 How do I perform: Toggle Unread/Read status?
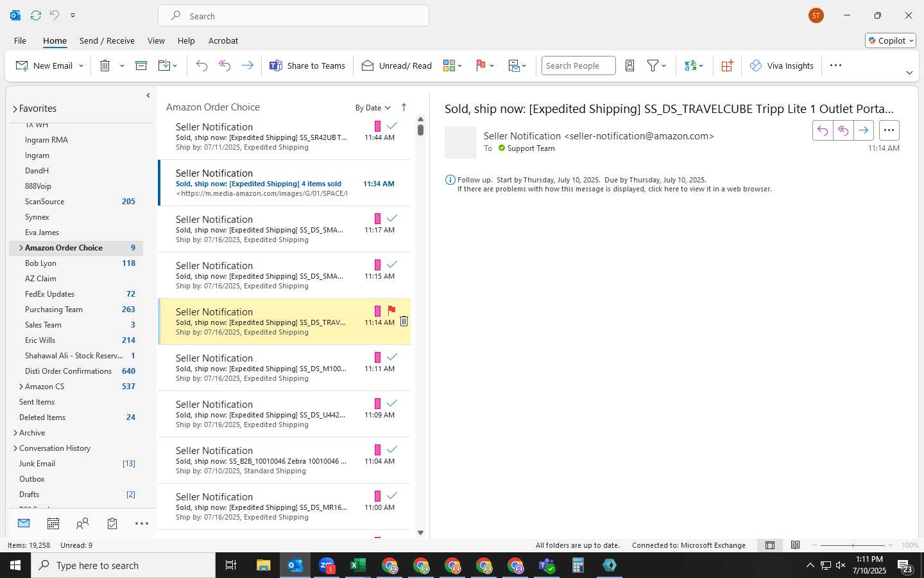[x=397, y=66]
